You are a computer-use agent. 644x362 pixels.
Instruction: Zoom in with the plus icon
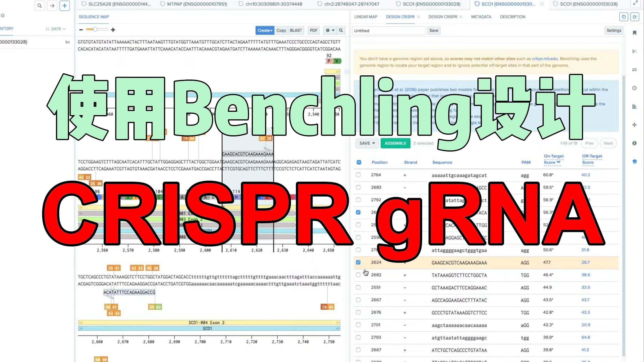(113, 30)
